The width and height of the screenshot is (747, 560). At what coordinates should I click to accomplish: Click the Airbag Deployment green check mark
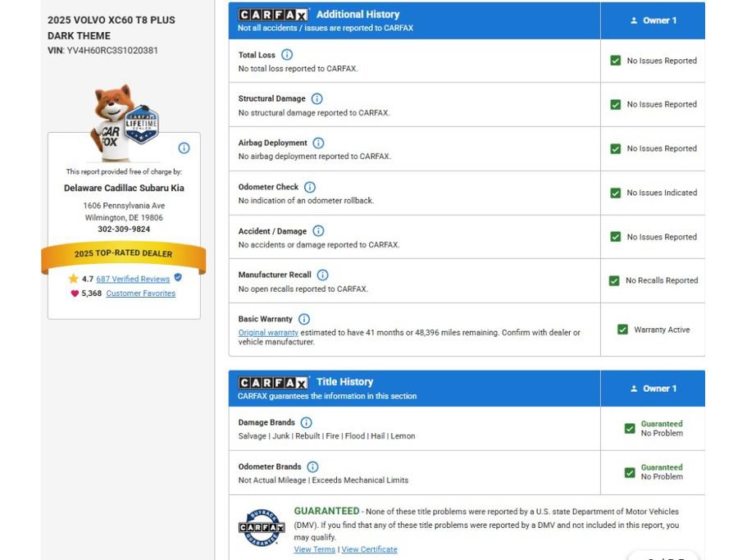tap(616, 148)
